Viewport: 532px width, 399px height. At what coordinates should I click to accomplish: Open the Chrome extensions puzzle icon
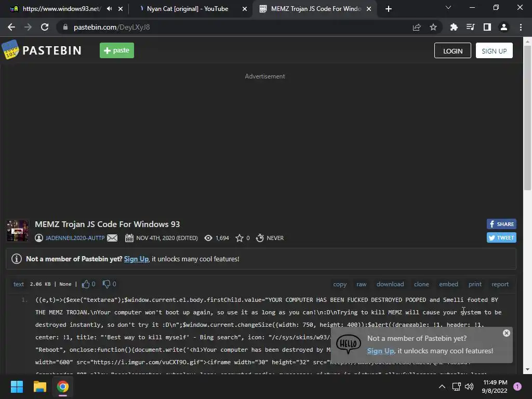(x=454, y=27)
